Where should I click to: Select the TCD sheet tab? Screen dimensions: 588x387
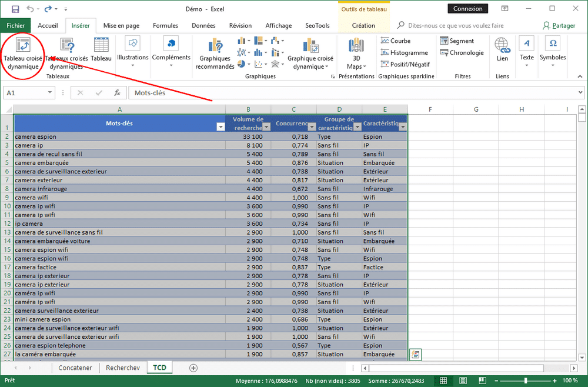159,367
